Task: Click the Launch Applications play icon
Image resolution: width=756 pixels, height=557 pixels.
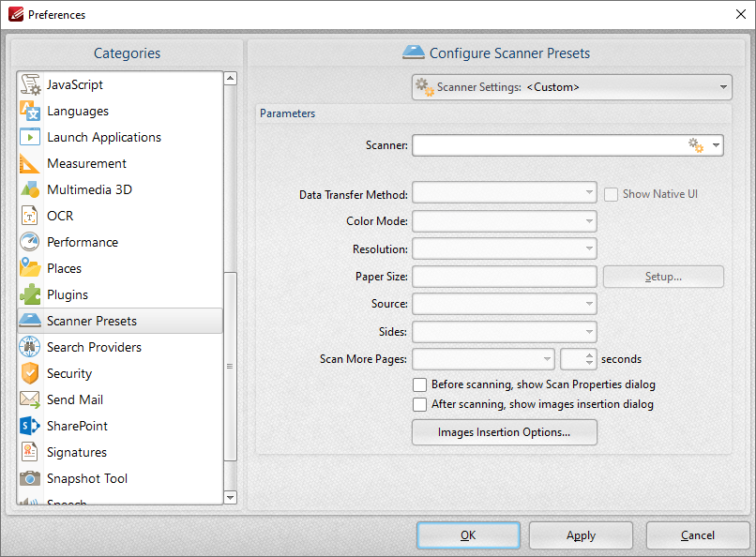Action: 30,137
